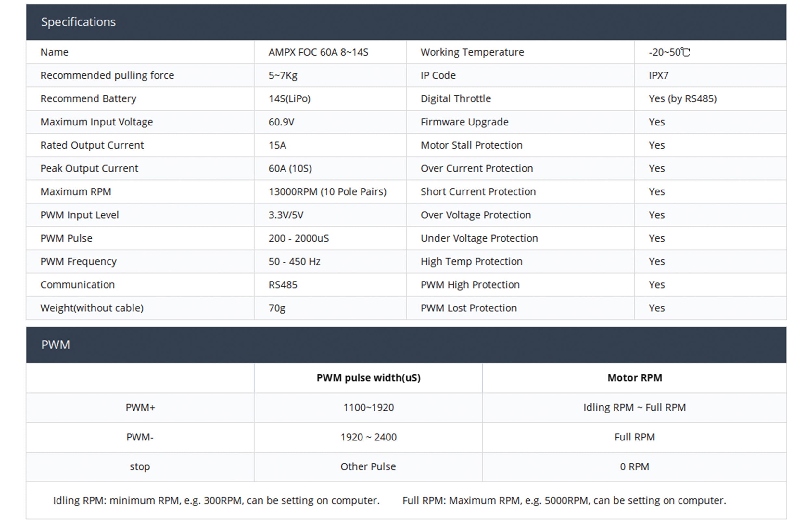Viewport: 812px width, 525px height.
Task: Click the PWM Frequency 50 - 450 Hz value
Action: (x=294, y=261)
